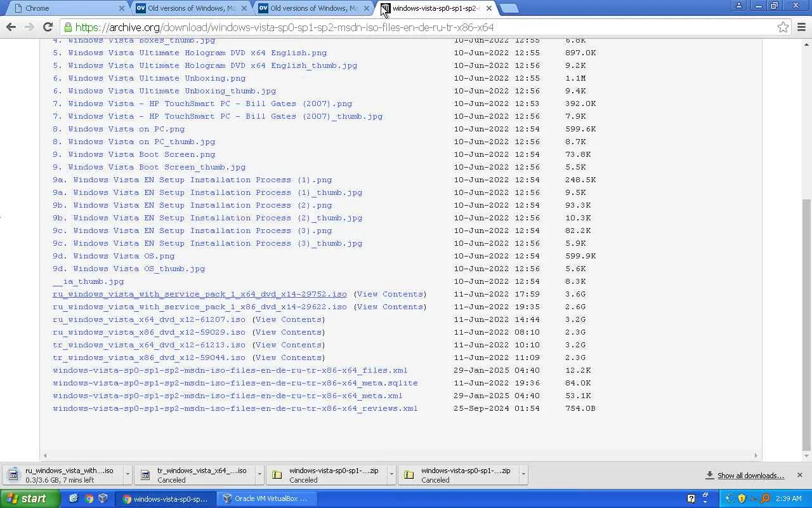Open the x86-x64_meta.xml link
The width and height of the screenshot is (812, 508).
(228, 396)
